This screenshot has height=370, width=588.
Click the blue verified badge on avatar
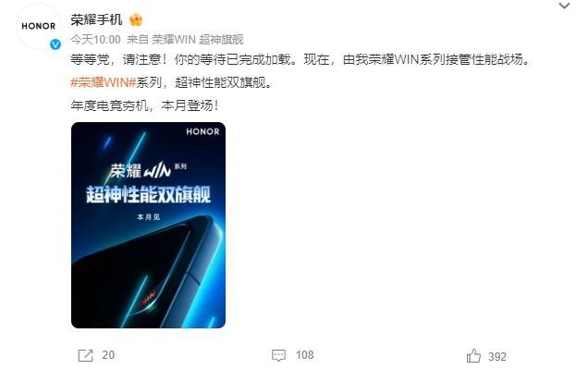tap(55, 44)
